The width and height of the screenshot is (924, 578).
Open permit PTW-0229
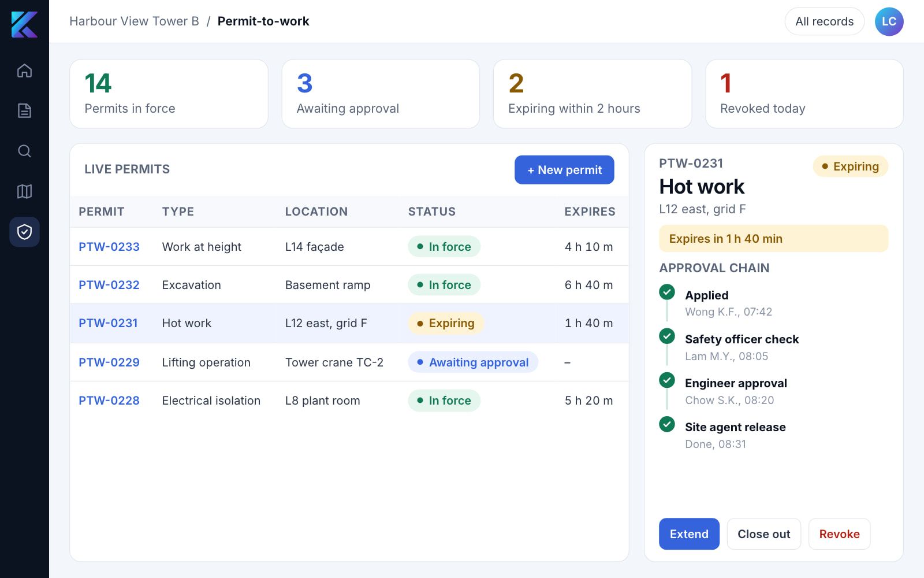(x=109, y=362)
